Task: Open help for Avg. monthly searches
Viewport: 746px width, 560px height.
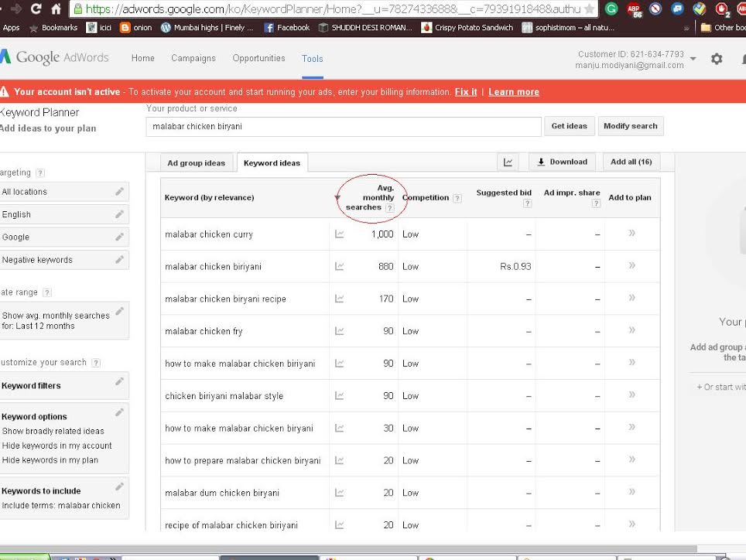Action: tap(390, 208)
